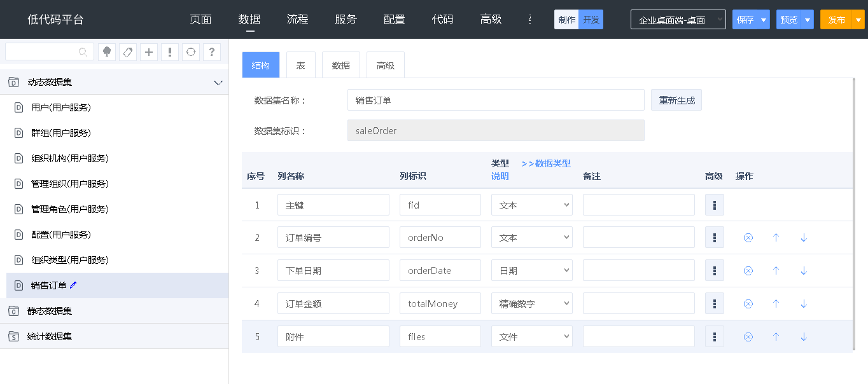868x384 pixels.
Task: Open the 流程 menu
Action: 297,19
